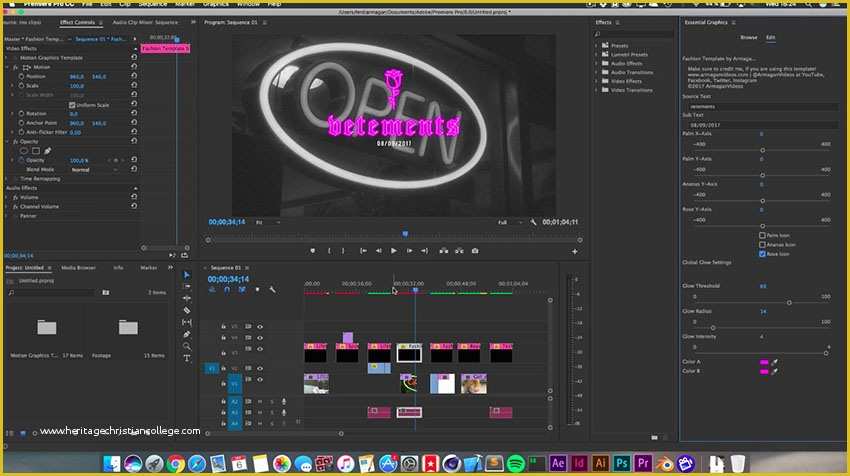Open the Motion Graphics Templates bin
850x476 pixels.
[47, 327]
